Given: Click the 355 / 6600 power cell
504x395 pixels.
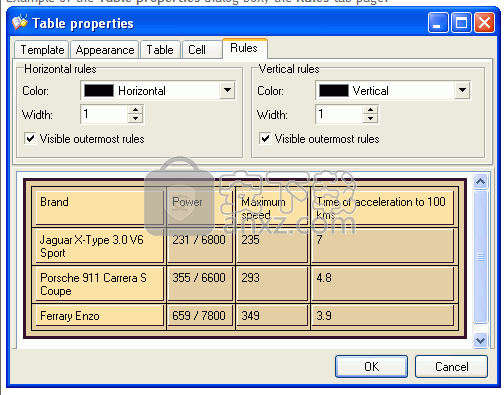Looking at the screenshot, I should pyautogui.click(x=200, y=284).
